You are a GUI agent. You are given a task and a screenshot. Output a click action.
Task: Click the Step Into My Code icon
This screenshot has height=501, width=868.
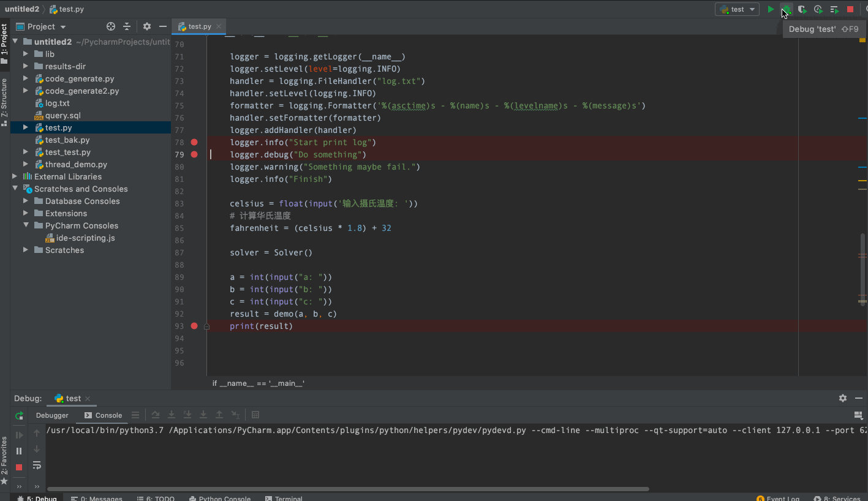point(187,415)
